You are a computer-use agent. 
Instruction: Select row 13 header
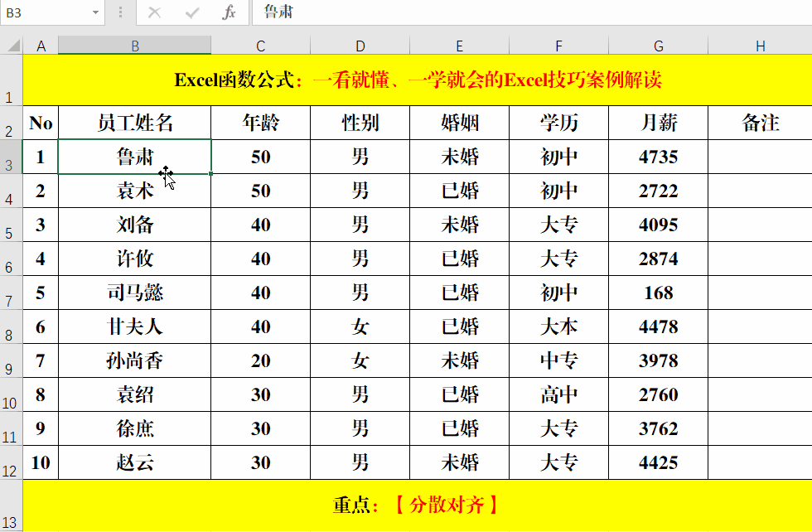tap(12, 505)
